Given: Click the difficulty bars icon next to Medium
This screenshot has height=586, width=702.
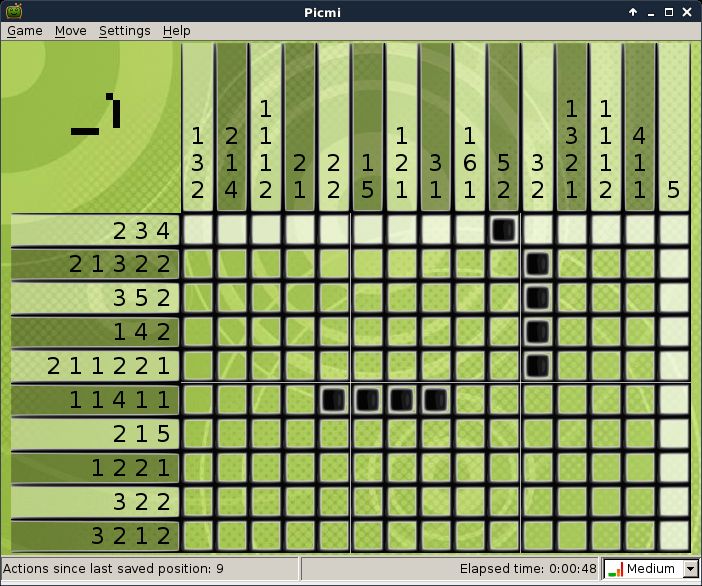Looking at the screenshot, I should (x=616, y=569).
